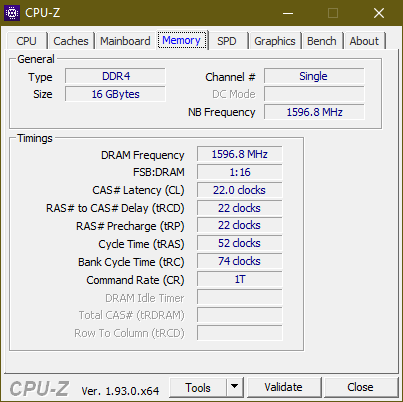Screen dimensions: 403x402
Task: Click the Command Rate 1T field
Action: (x=239, y=279)
